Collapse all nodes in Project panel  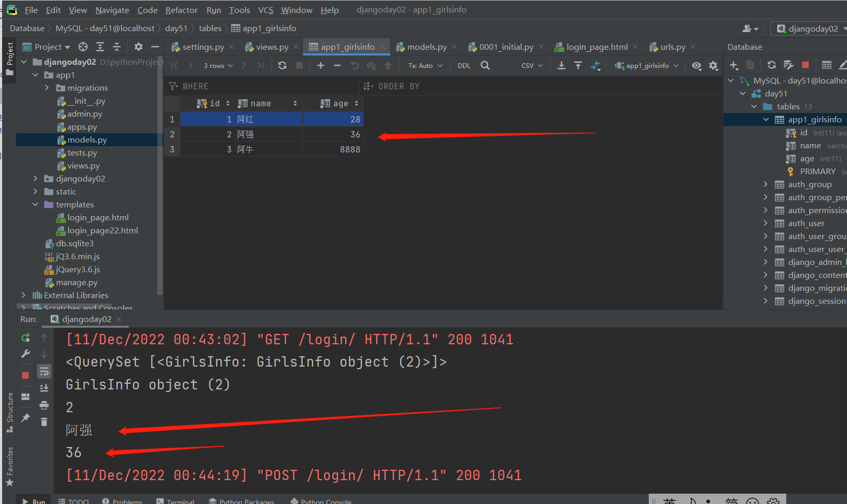[117, 47]
